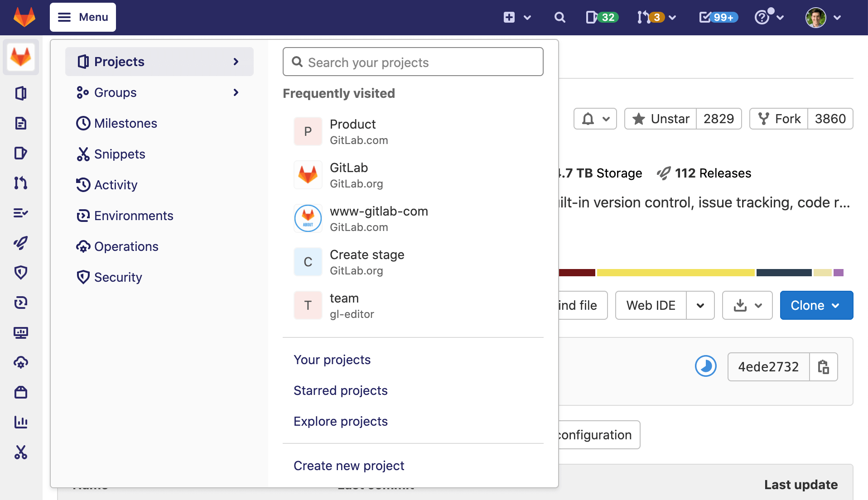Open the Security shield icon in sidebar

[21, 272]
